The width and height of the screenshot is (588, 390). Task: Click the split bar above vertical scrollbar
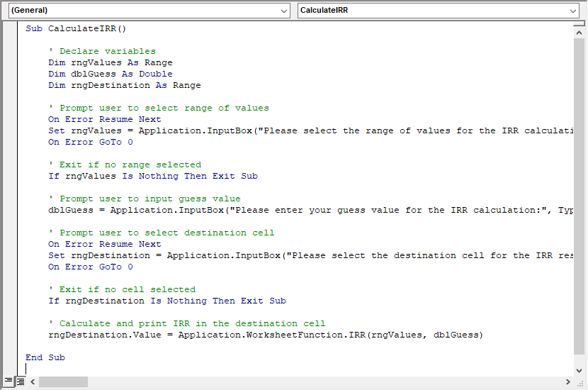point(579,24)
